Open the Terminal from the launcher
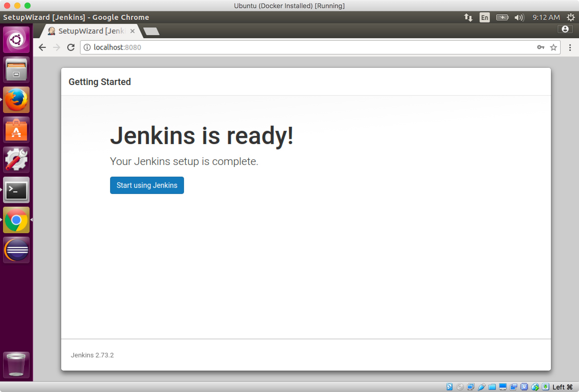 tap(16, 190)
